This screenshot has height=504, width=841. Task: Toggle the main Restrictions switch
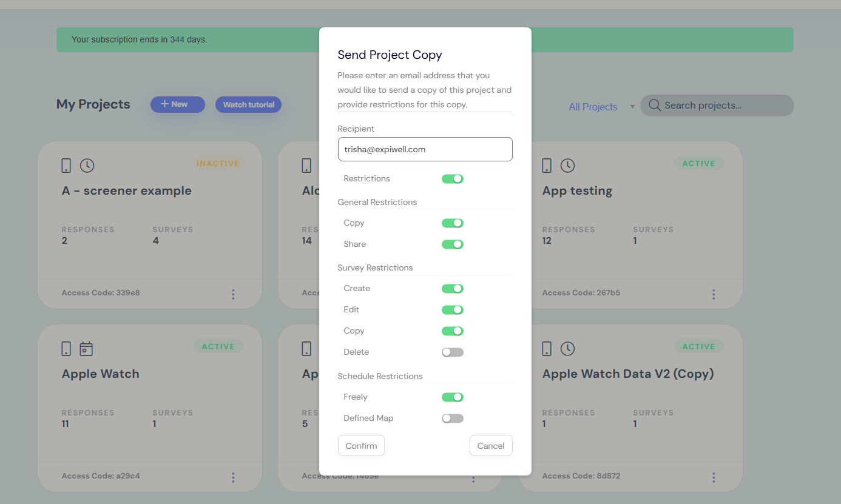pos(453,179)
